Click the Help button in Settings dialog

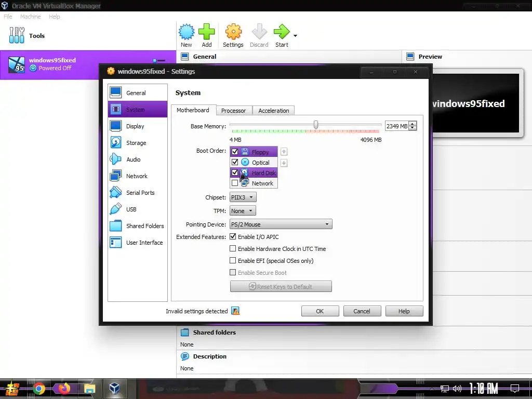(x=404, y=311)
